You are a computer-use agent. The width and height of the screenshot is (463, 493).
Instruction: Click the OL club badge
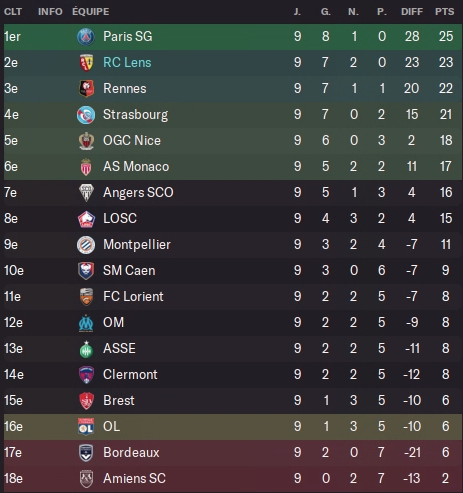click(x=86, y=427)
